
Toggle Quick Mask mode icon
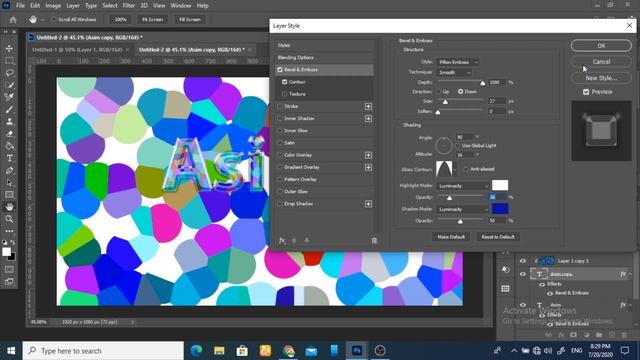coord(9,269)
